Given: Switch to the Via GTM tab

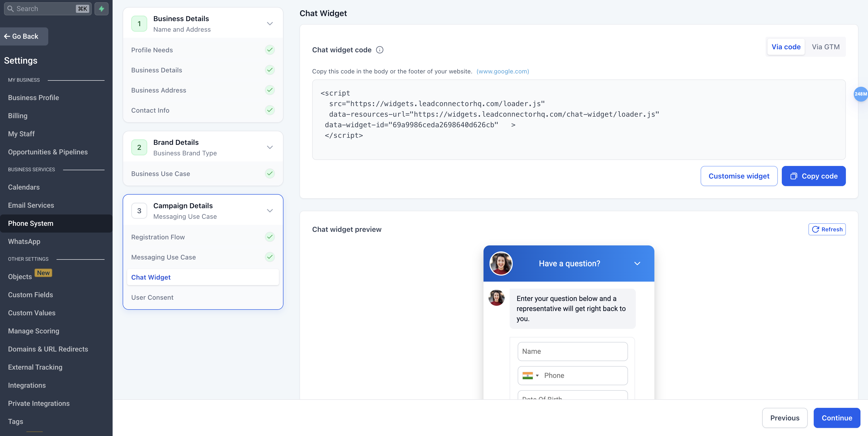Looking at the screenshot, I should tap(826, 47).
